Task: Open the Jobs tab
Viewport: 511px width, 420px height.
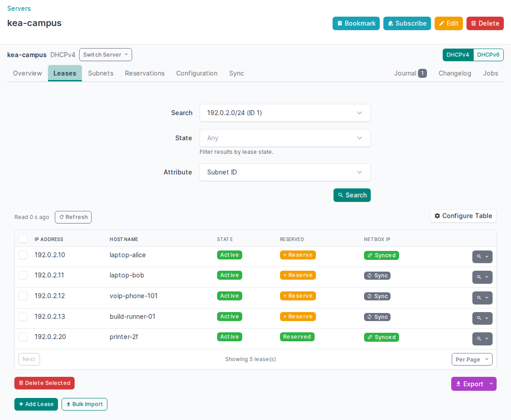Action: pyautogui.click(x=490, y=73)
